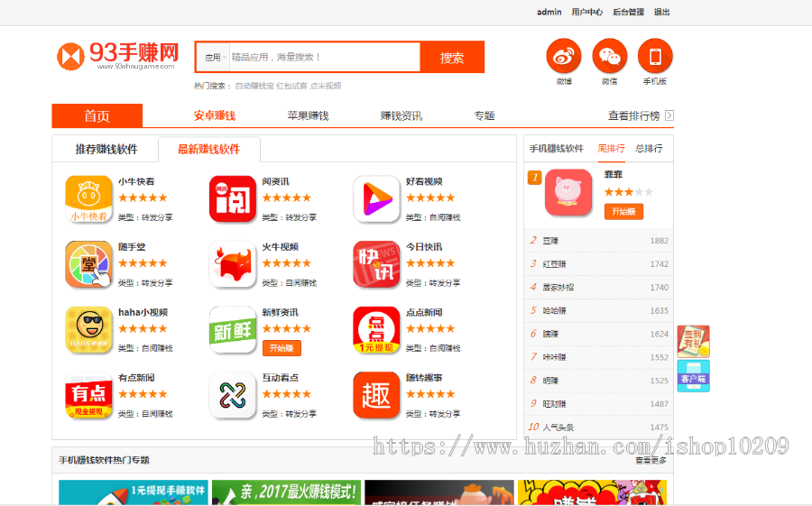Switch to the 总排行 ranking tab
This screenshot has width=812, height=506.
[x=648, y=149]
